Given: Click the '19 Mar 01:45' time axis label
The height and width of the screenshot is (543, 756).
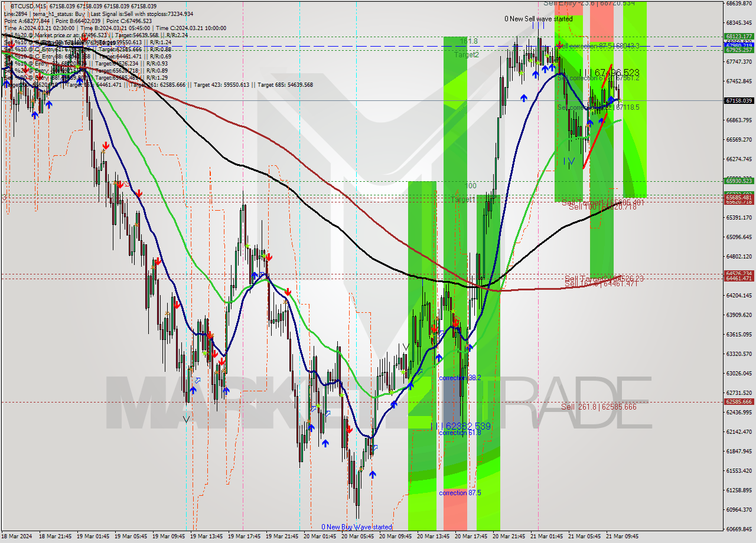Looking at the screenshot, I should pyautogui.click(x=93, y=537).
